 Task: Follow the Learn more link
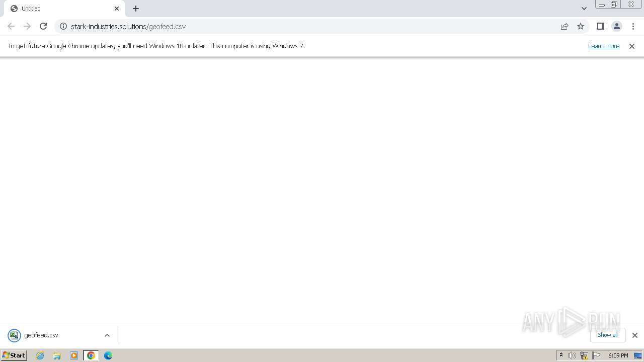point(604,46)
